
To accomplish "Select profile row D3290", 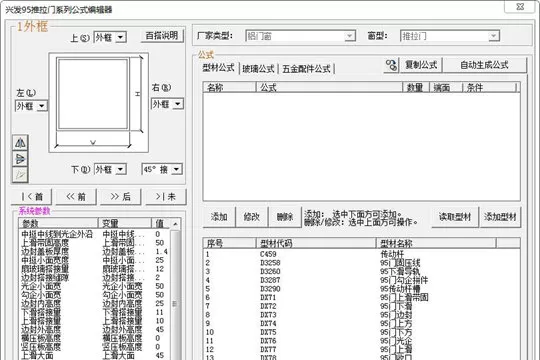I will (361, 289).
